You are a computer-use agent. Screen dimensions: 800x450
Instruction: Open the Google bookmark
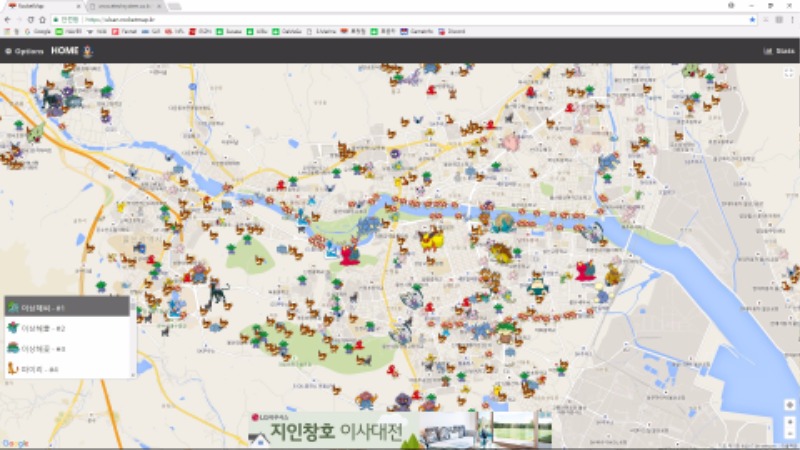click(37, 32)
